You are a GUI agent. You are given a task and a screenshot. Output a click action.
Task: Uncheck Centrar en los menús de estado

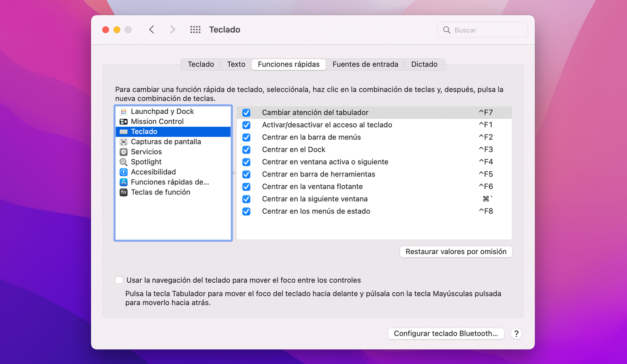(x=246, y=211)
